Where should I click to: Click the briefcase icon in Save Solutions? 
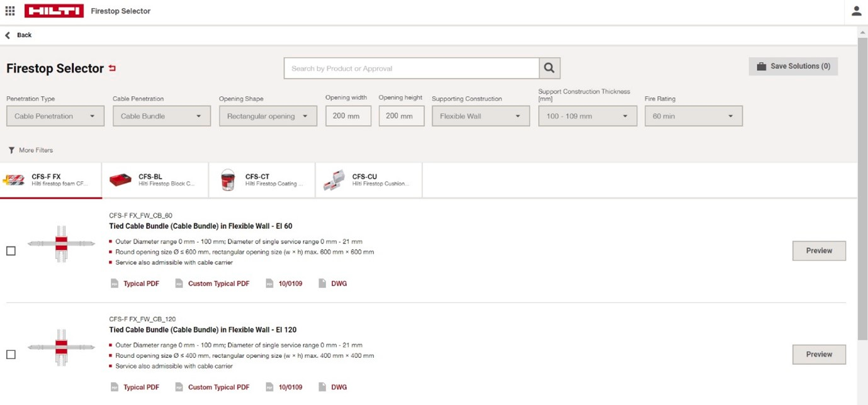[761, 66]
